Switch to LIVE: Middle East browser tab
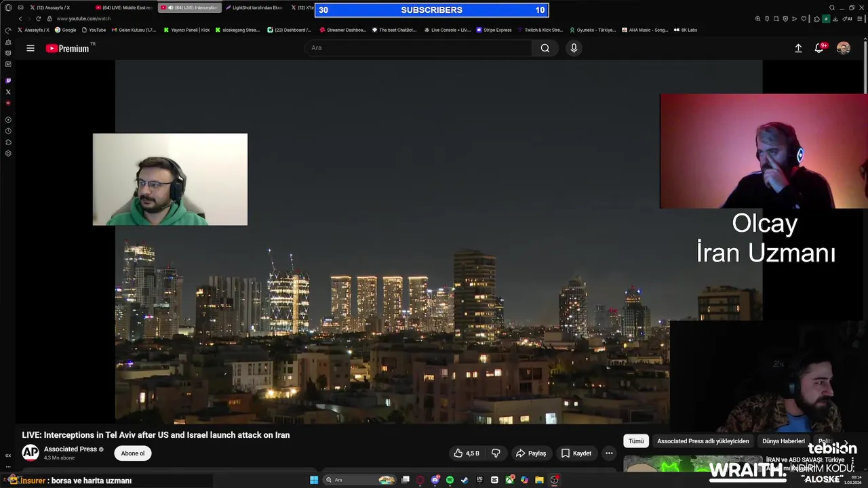 click(x=124, y=7)
